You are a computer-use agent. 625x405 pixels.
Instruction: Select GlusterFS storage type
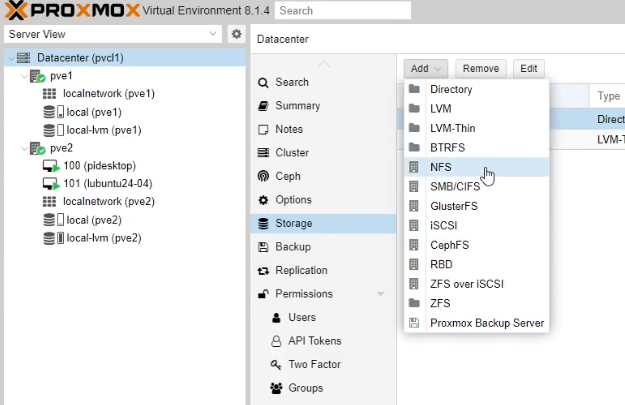click(x=477, y=206)
